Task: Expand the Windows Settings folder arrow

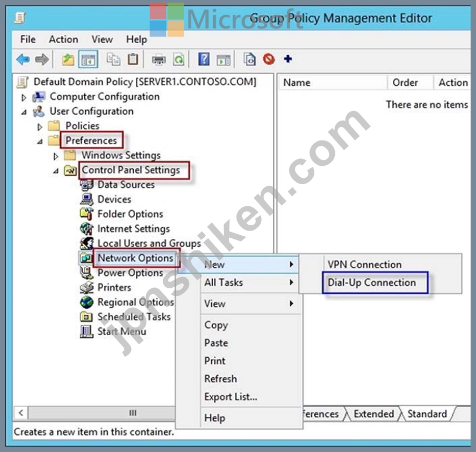Action: click(56, 156)
